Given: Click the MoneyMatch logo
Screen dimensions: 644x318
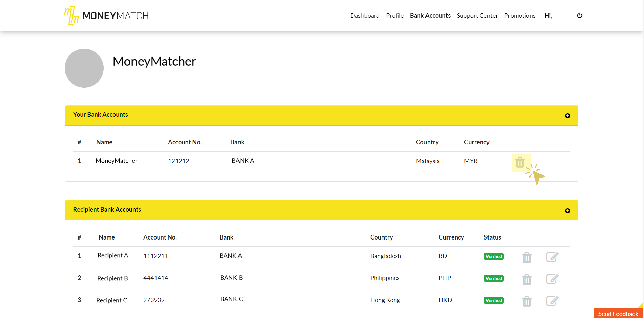Looking at the screenshot, I should point(106,16).
